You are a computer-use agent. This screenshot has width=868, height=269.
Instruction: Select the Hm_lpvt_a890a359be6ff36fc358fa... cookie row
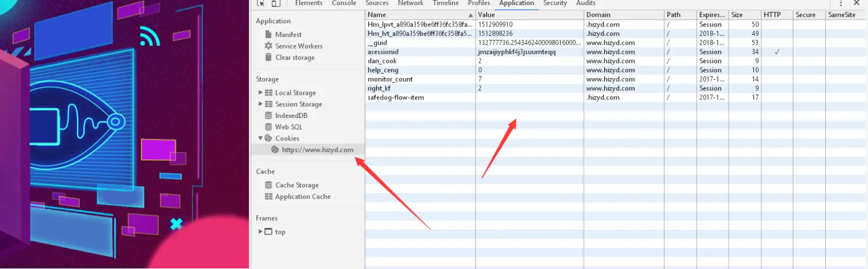616,24
